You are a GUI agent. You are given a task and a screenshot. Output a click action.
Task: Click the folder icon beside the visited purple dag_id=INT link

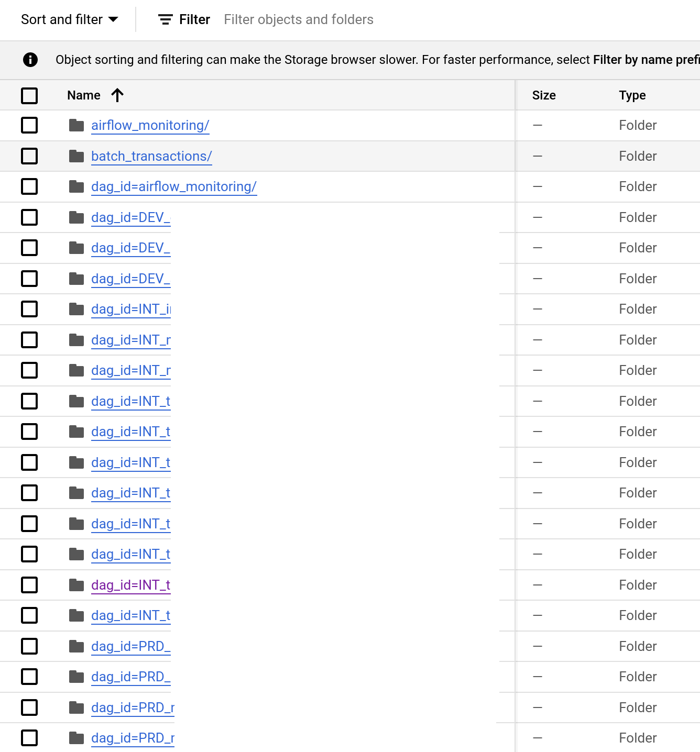[x=76, y=585]
